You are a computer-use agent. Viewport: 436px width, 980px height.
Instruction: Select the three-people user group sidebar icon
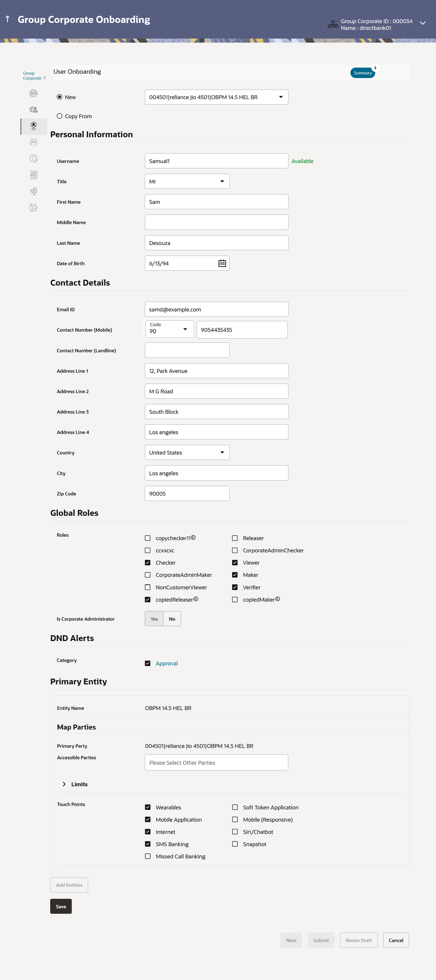pos(34,142)
